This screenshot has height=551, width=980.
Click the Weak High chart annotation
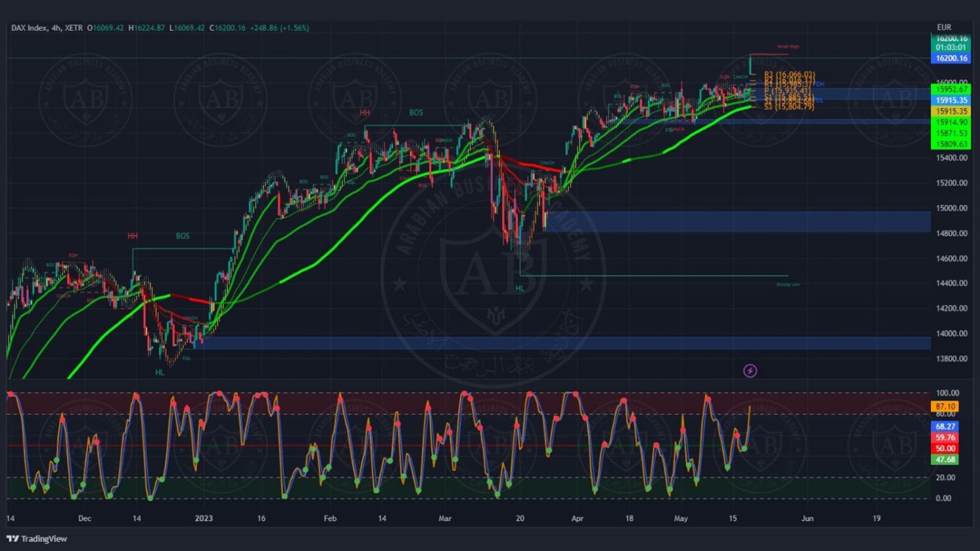pos(788,47)
